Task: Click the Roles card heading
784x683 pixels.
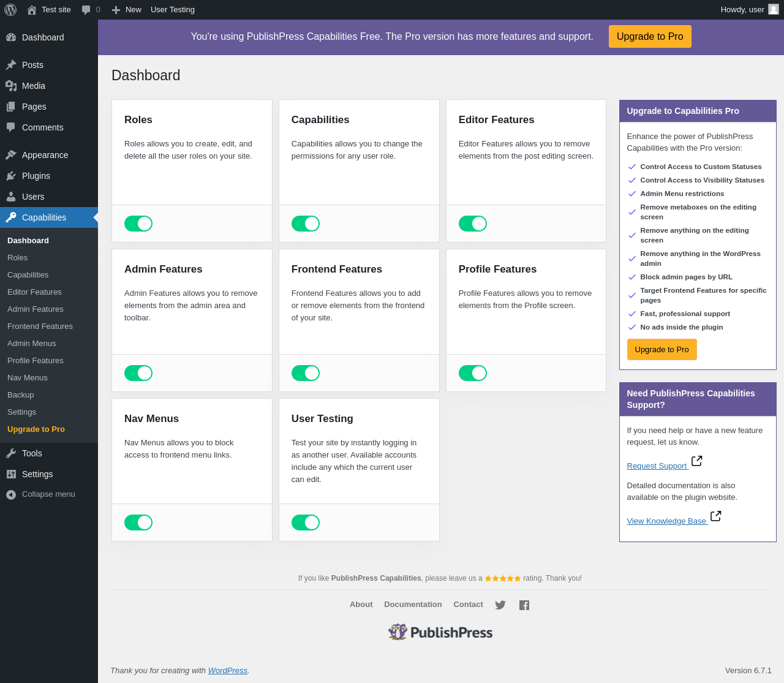Action: tap(138, 120)
